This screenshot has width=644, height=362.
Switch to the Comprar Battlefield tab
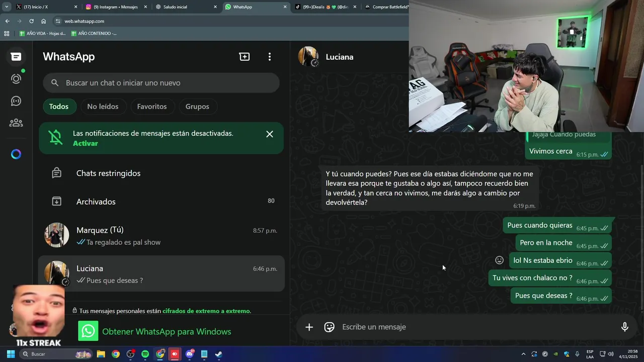tap(385, 7)
